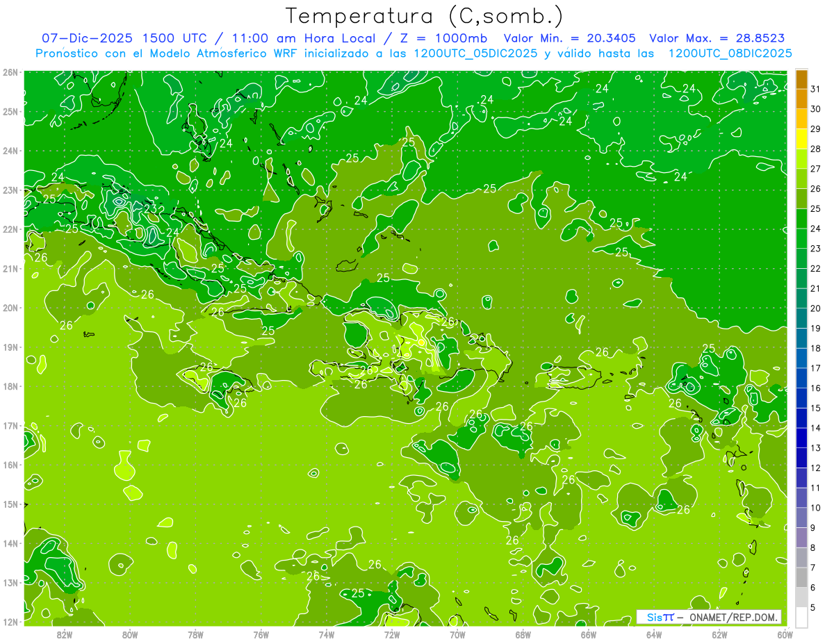834x644 pixels.
Task: Click the 13N latitude axis label
Action: click(x=10, y=582)
